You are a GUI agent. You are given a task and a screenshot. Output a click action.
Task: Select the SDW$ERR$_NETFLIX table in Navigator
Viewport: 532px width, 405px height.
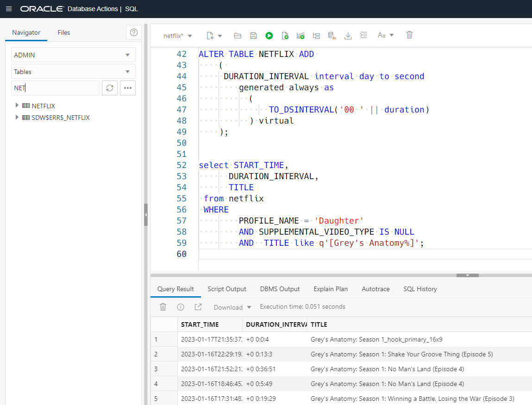(x=61, y=118)
